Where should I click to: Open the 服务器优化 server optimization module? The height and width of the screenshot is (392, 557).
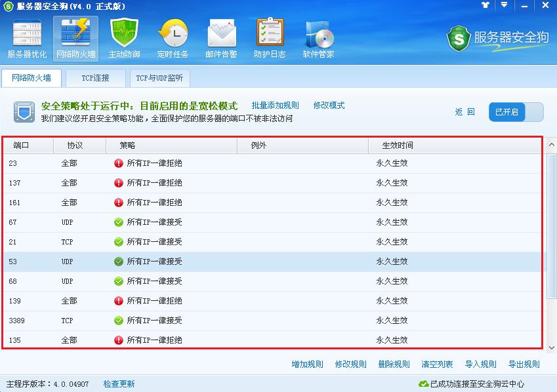click(x=27, y=39)
